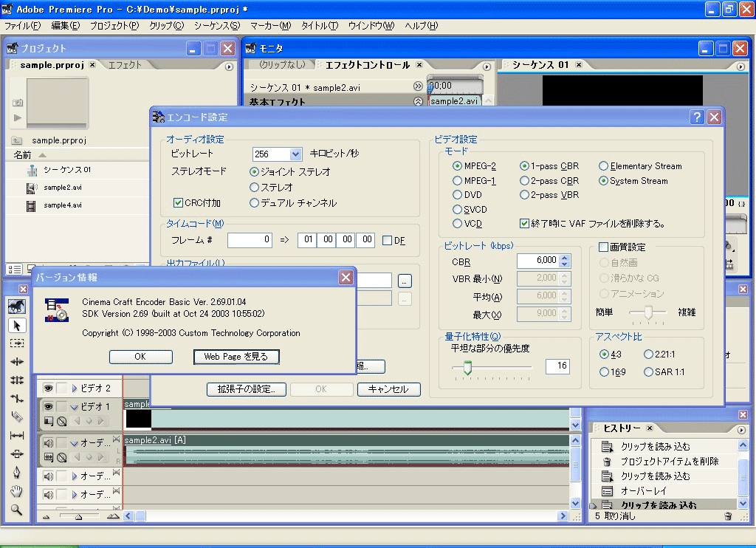
Task: Select Elementary Stream radio button
Action: [603, 166]
